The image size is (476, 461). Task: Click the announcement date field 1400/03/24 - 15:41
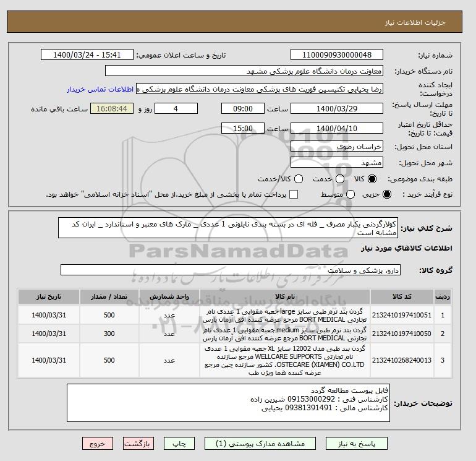pos(87,54)
